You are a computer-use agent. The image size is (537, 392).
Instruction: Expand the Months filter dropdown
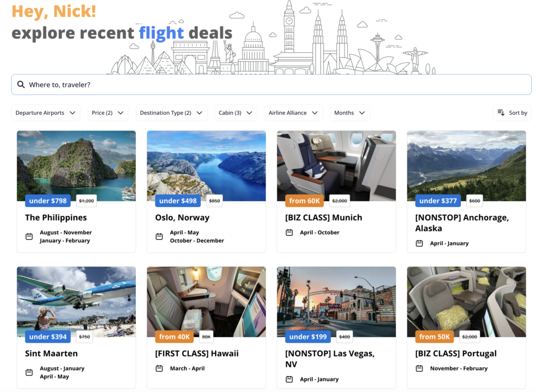coord(350,112)
